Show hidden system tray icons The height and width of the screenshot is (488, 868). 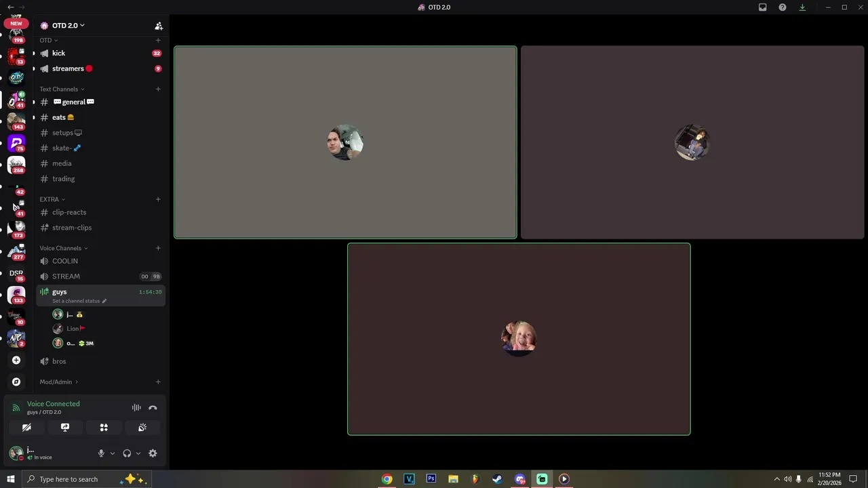tap(776, 479)
